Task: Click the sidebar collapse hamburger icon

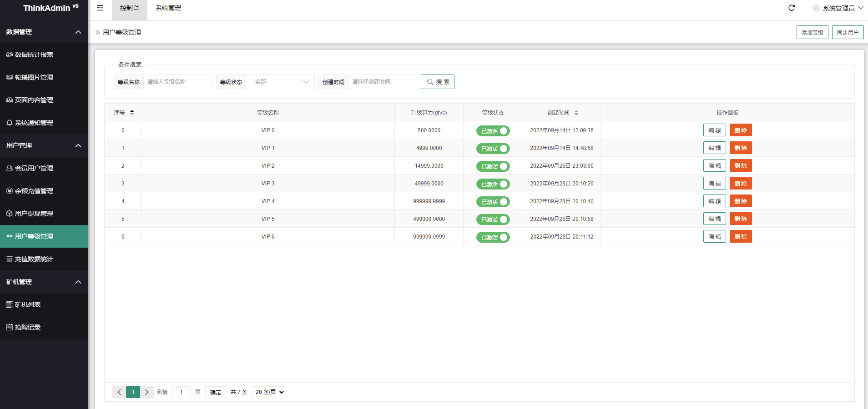Action: coord(100,8)
